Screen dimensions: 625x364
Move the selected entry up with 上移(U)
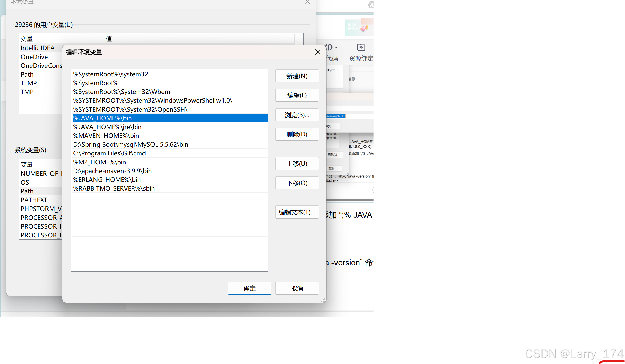pos(297,164)
